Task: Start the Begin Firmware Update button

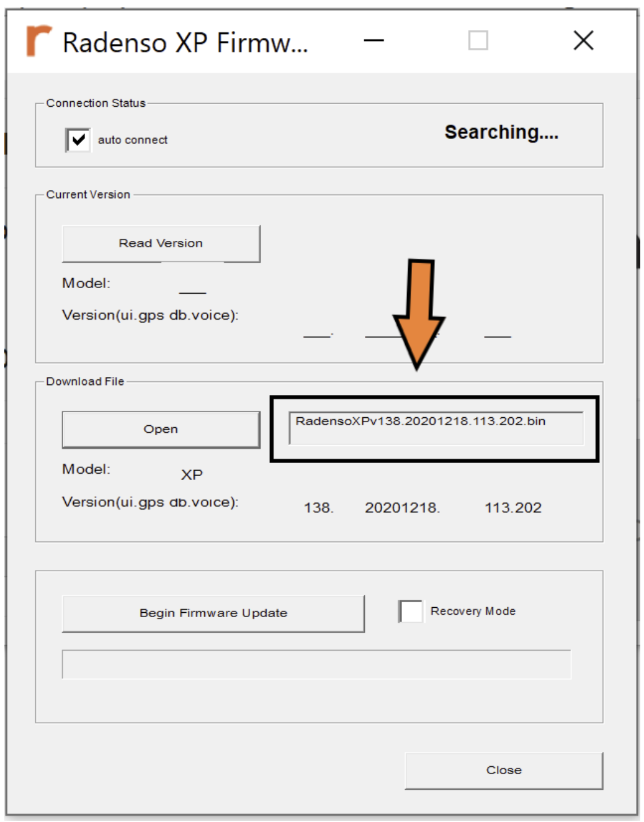Action: point(213,613)
